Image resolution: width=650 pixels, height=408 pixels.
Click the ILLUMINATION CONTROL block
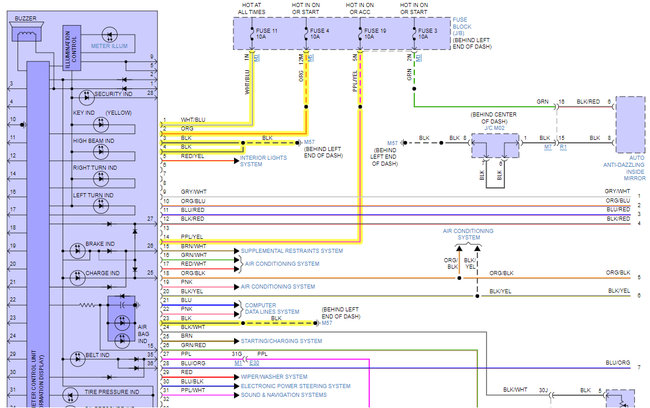71,48
